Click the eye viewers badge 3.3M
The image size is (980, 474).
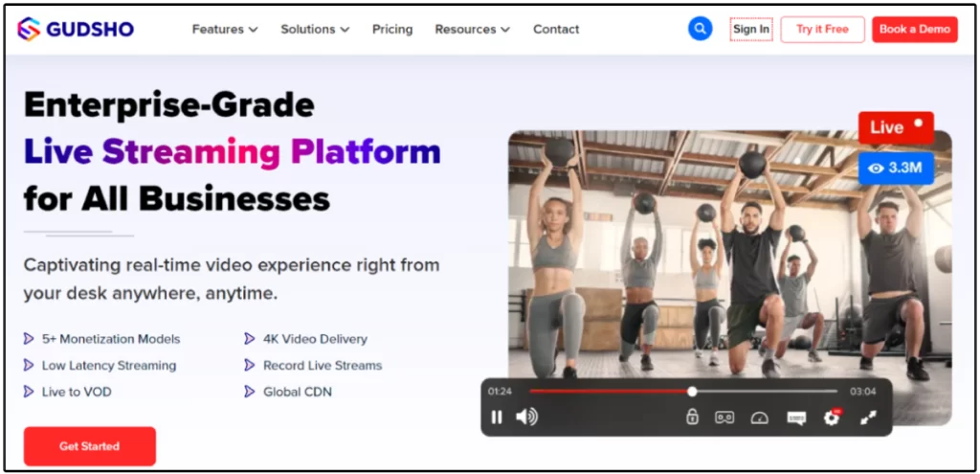click(x=896, y=169)
